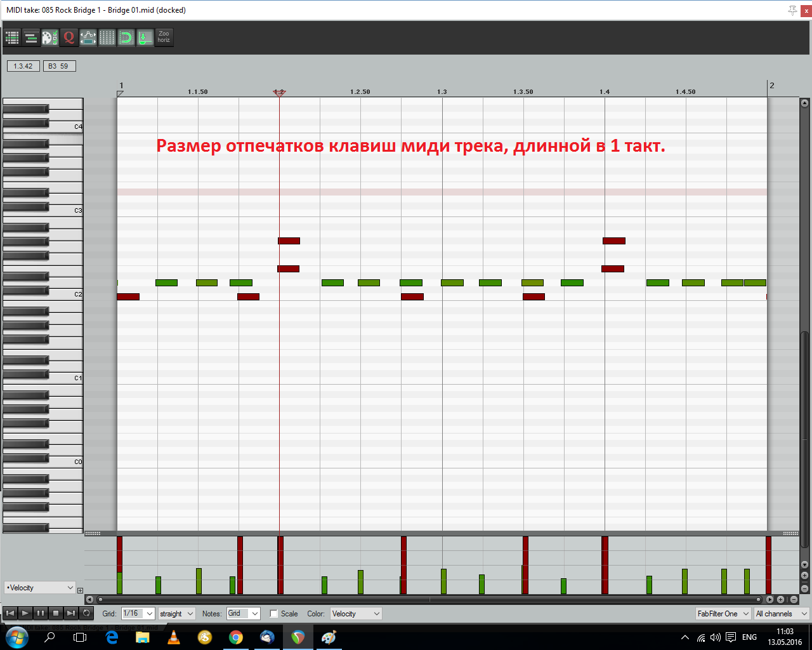
Task: Open the network tray icon
Action: pyautogui.click(x=701, y=637)
